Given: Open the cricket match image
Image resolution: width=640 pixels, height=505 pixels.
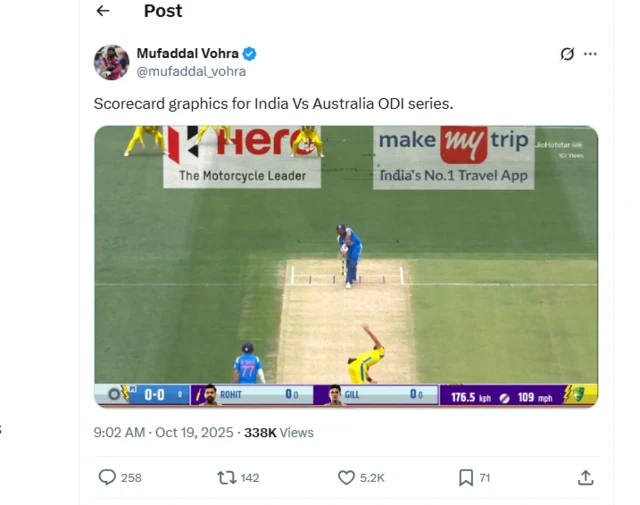Looking at the screenshot, I should click(x=345, y=265).
